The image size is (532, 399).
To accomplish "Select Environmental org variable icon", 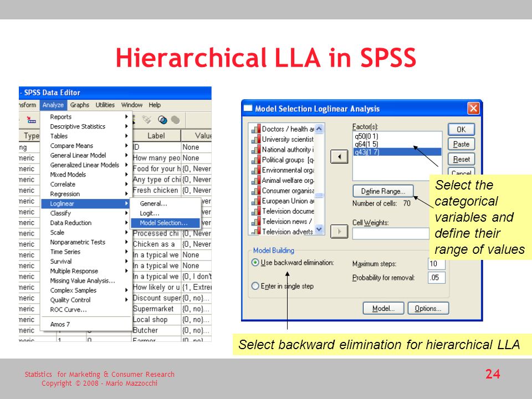I will coord(256,170).
